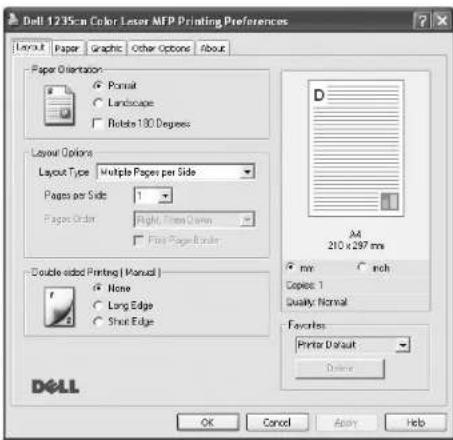This screenshot has width=453, height=440.
Task: Enable Rotate 180 Degrees checkbox
Action: 97,123
